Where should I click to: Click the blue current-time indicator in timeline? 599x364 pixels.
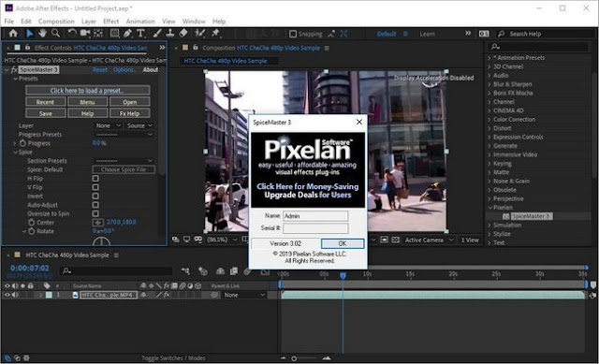pos(343,275)
